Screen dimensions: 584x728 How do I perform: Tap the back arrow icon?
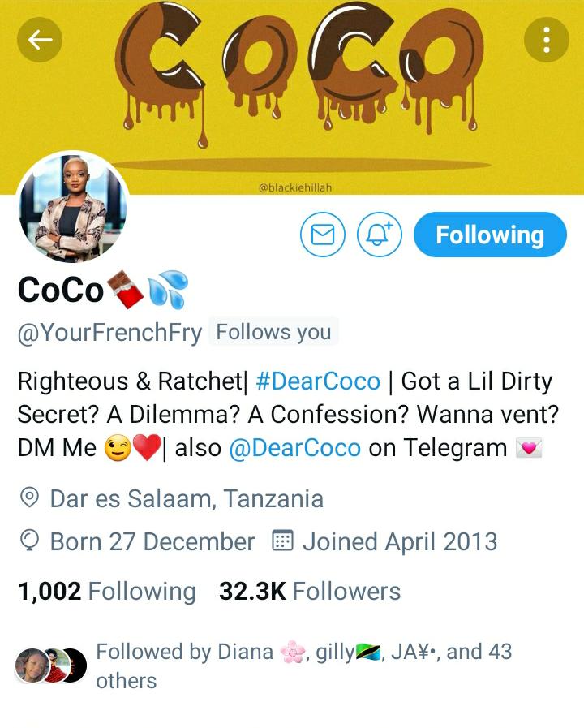(x=40, y=40)
